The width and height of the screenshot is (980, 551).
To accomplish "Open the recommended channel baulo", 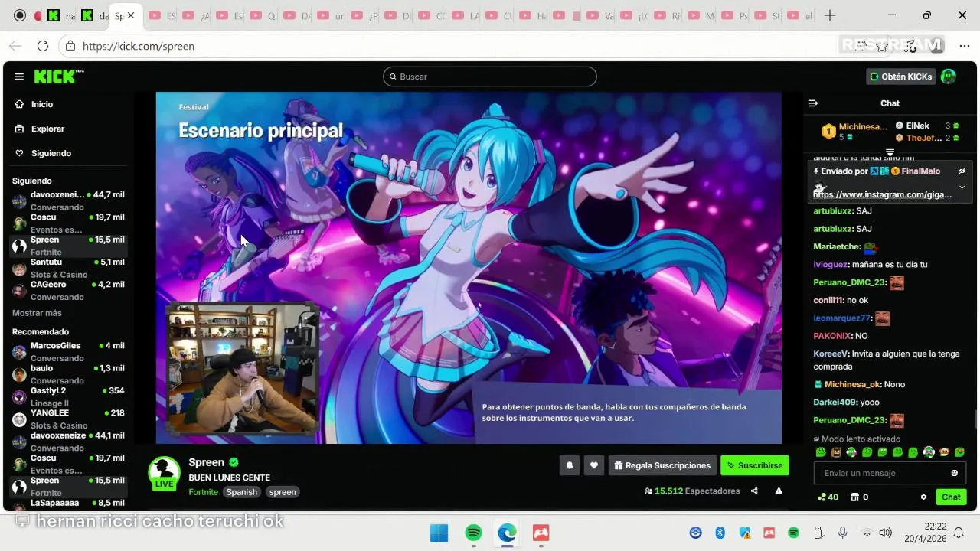I will [x=68, y=373].
